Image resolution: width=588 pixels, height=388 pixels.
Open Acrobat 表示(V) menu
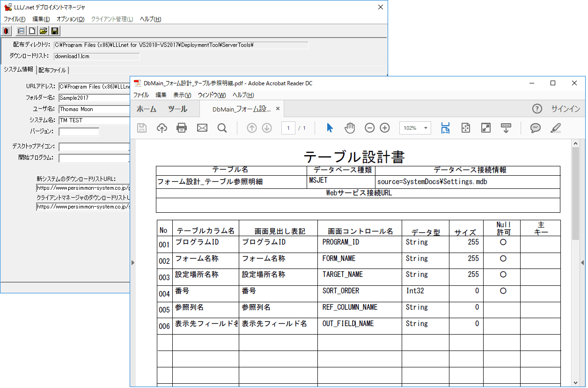(x=182, y=95)
